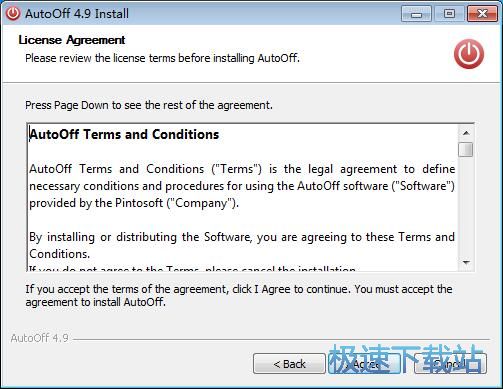
Task: Click the AutoOff power icon in title bar
Action: tap(13, 14)
